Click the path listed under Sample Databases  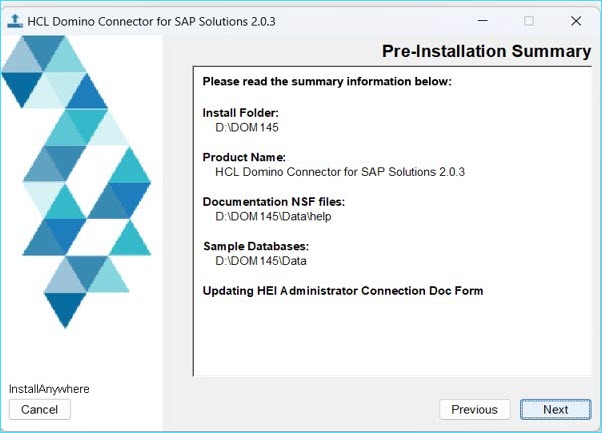[260, 261]
